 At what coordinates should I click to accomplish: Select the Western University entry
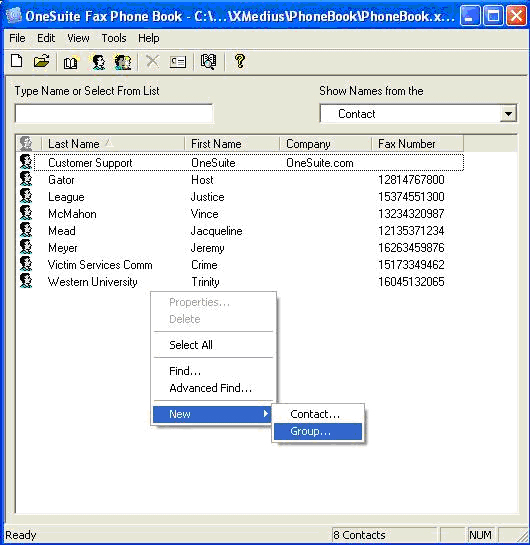(92, 282)
